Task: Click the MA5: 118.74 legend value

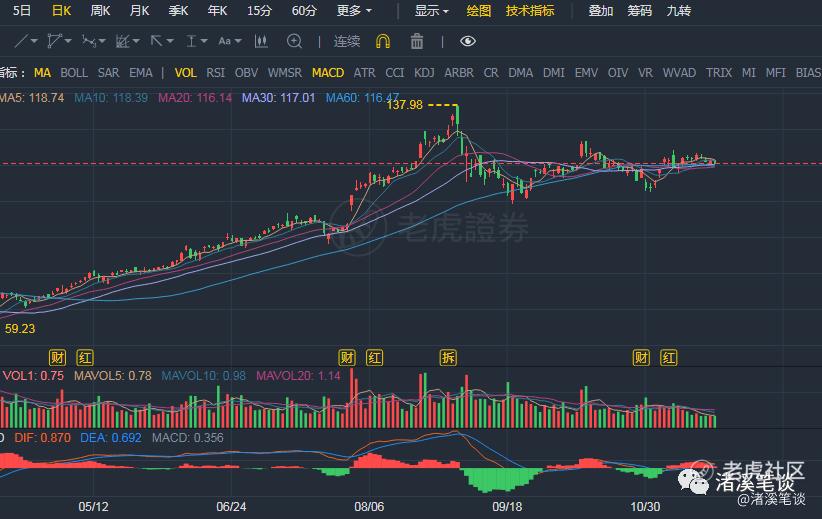Action: point(32,98)
